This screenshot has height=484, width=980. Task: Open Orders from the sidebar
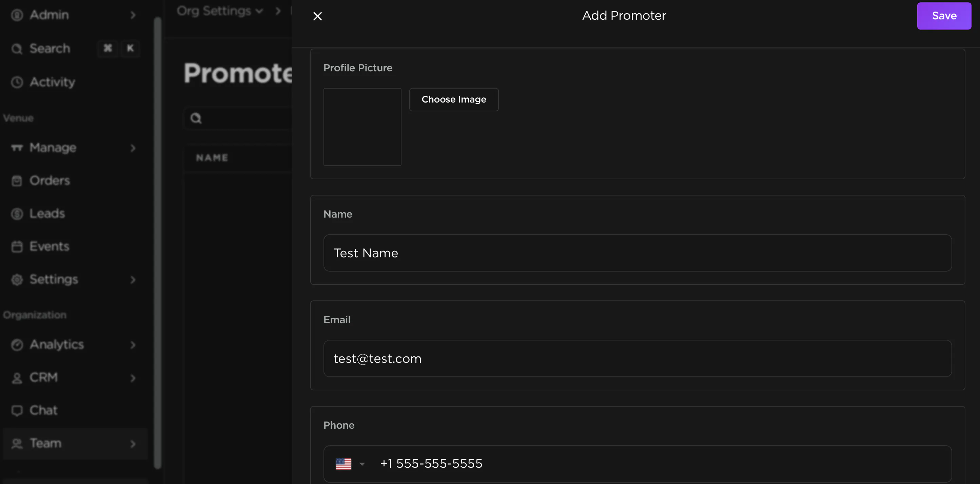click(50, 181)
